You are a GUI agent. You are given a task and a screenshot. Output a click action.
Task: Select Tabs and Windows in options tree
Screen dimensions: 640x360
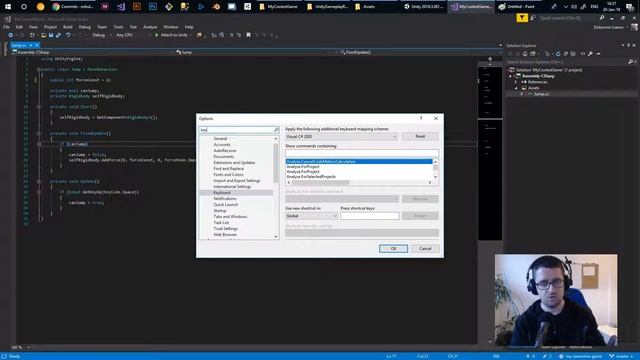tap(230, 217)
